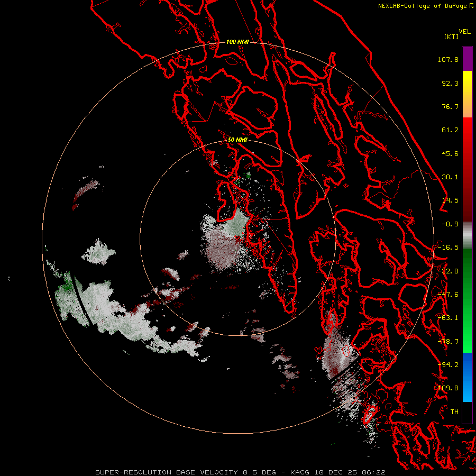The width and height of the screenshot is (476, 476).
Task: Click the -16.5 legend value
Action: (448, 248)
